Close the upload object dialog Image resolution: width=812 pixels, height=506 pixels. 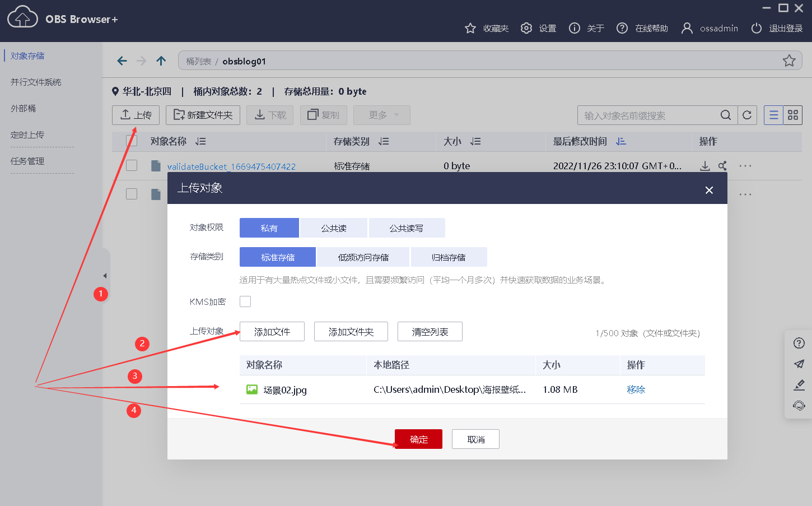tap(709, 190)
